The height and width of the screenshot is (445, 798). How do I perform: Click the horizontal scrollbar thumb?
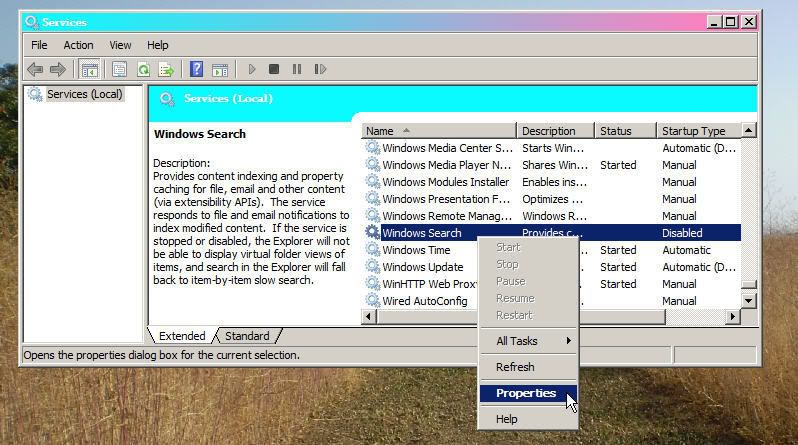click(x=521, y=317)
